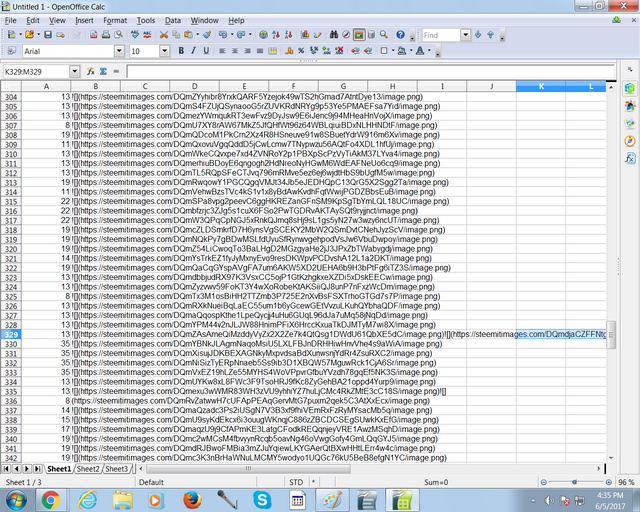Click the Print file icon
640x512 pixels.
(106, 35)
